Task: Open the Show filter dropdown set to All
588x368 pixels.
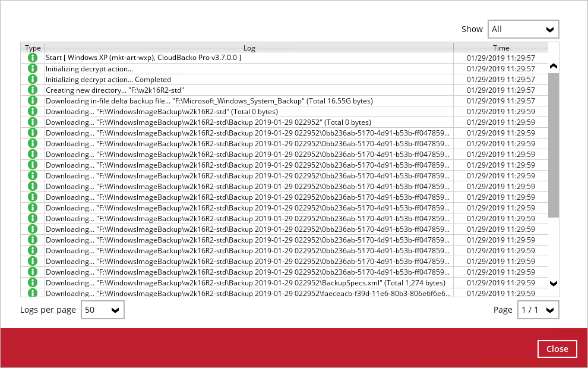Action: (x=523, y=29)
